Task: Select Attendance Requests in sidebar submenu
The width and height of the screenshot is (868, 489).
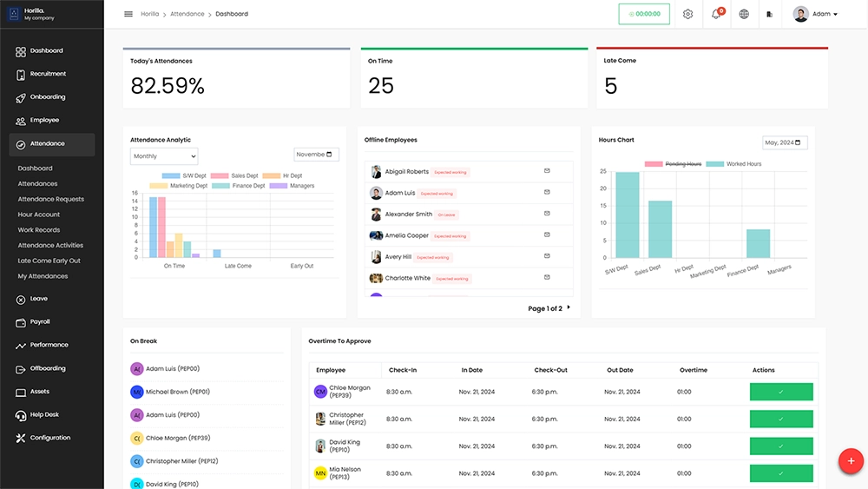Action: (x=51, y=199)
